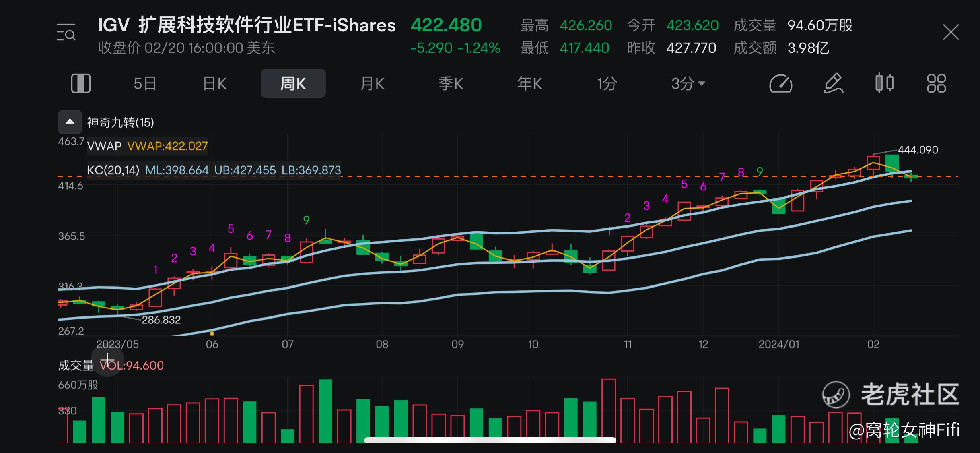Click the 463.7 price axis label

[71, 141]
